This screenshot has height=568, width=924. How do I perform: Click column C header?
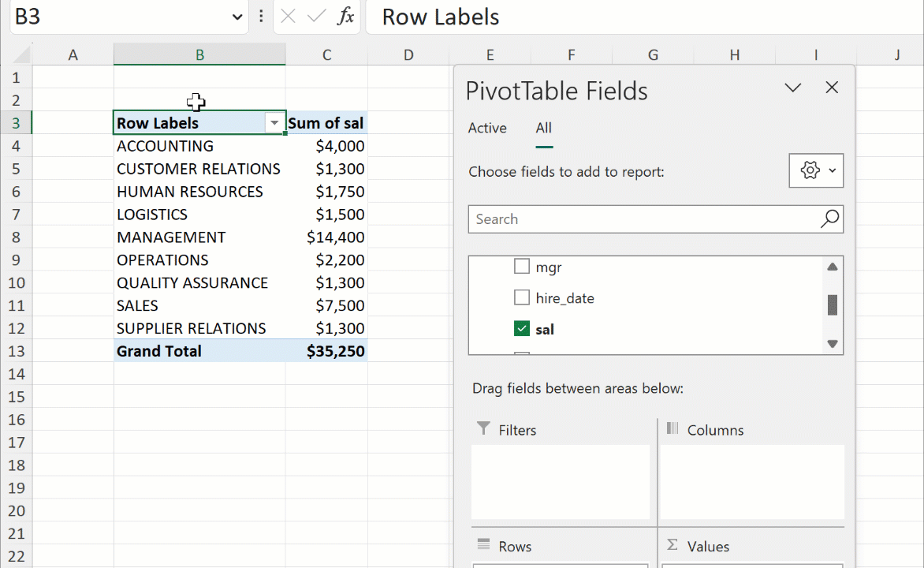pyautogui.click(x=326, y=54)
